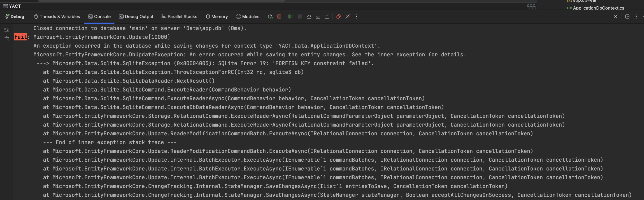Step out of current function

[327, 16]
